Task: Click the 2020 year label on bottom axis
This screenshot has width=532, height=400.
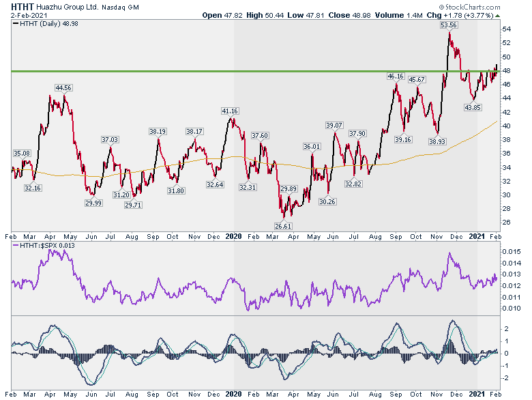Action: [x=233, y=394]
